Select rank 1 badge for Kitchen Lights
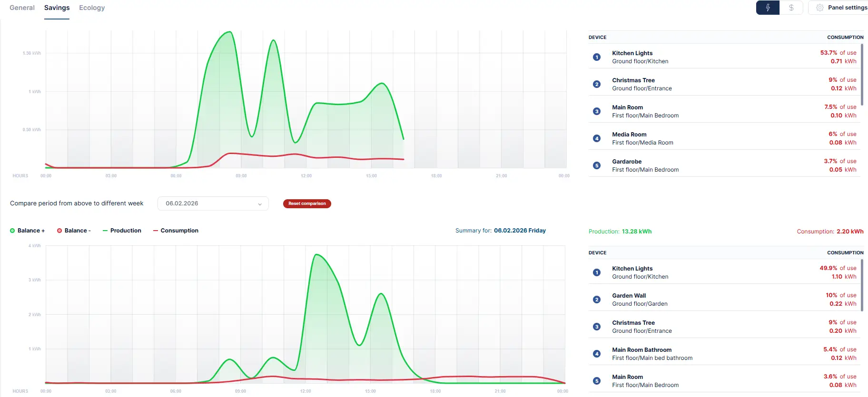Image resolution: width=868 pixels, height=397 pixels. click(597, 57)
